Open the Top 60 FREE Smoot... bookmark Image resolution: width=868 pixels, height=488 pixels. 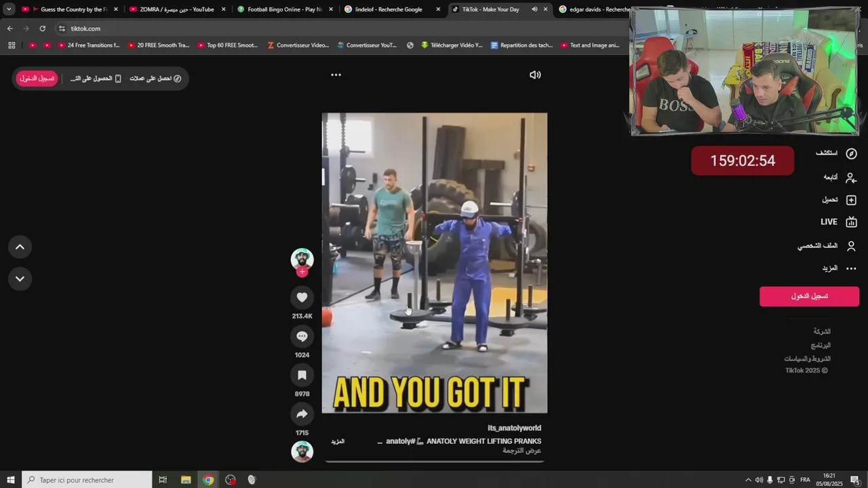point(227,45)
